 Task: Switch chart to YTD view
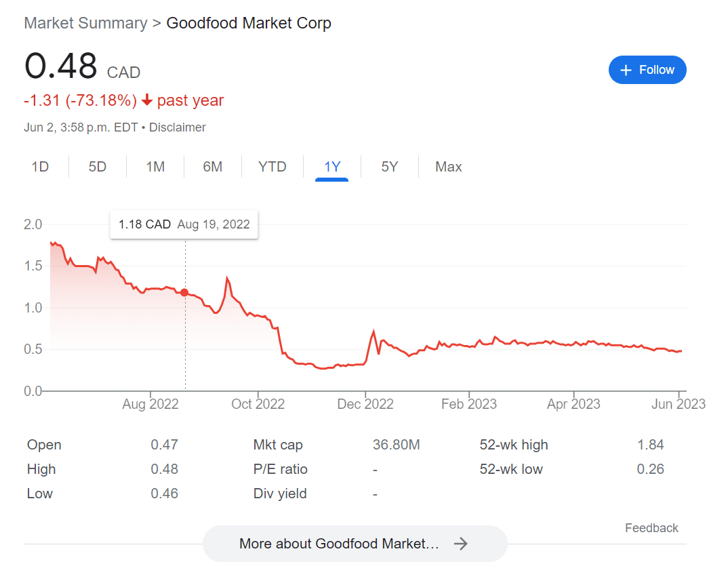[x=272, y=167]
